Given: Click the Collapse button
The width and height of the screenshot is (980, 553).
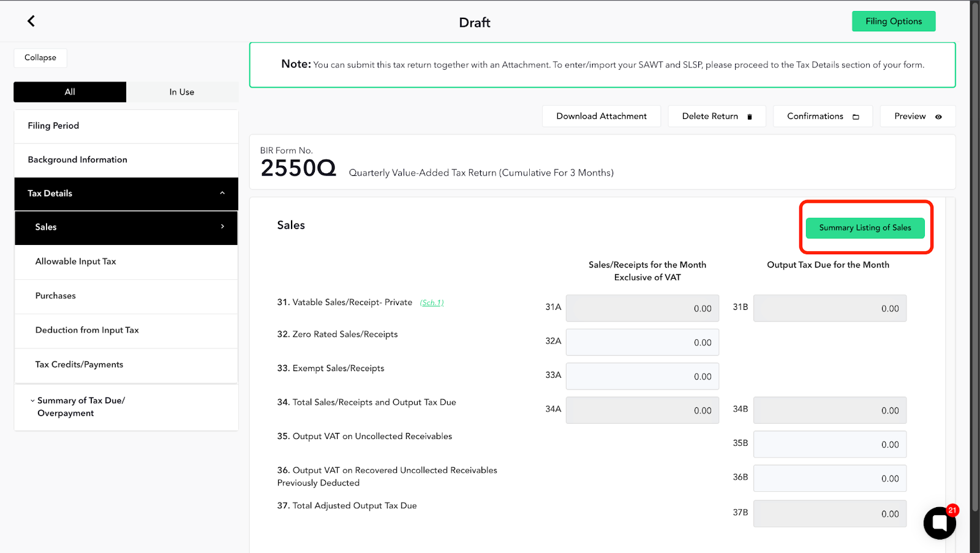Looking at the screenshot, I should point(40,58).
